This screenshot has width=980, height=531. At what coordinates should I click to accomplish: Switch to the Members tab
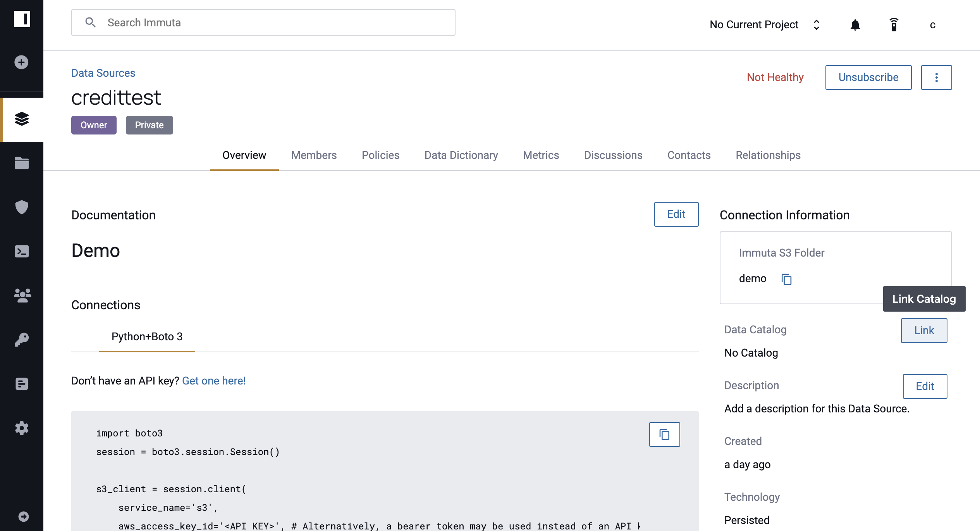point(314,155)
